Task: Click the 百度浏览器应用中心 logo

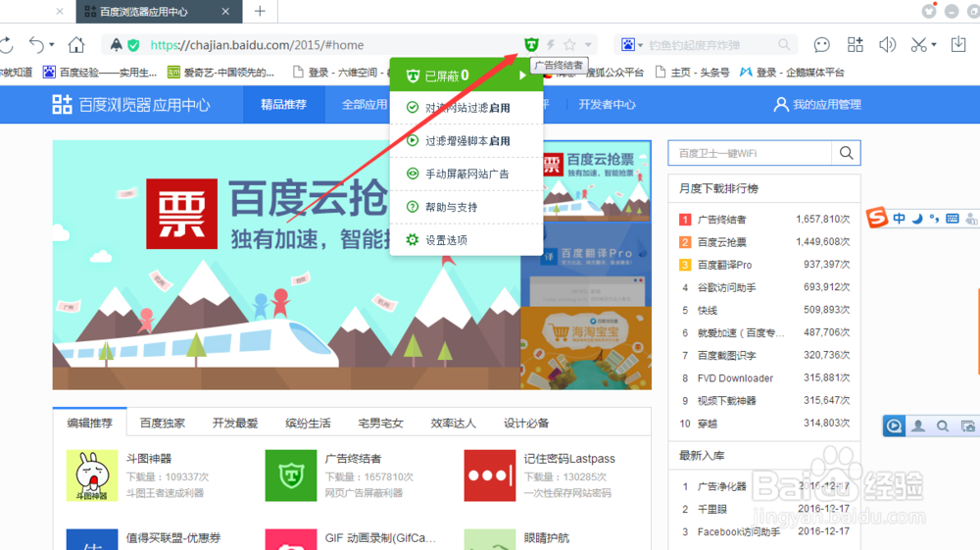Action: coord(131,104)
